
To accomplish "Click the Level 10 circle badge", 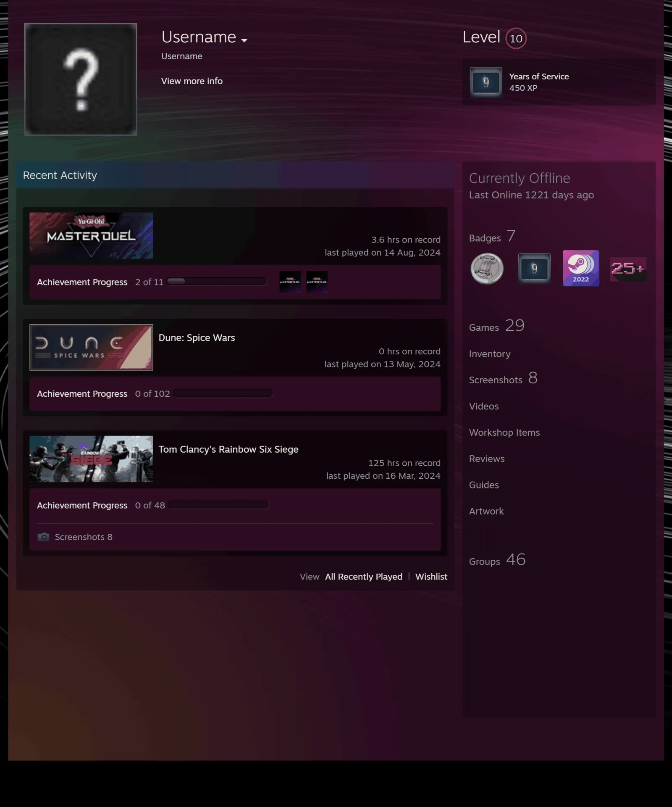I will [516, 38].
